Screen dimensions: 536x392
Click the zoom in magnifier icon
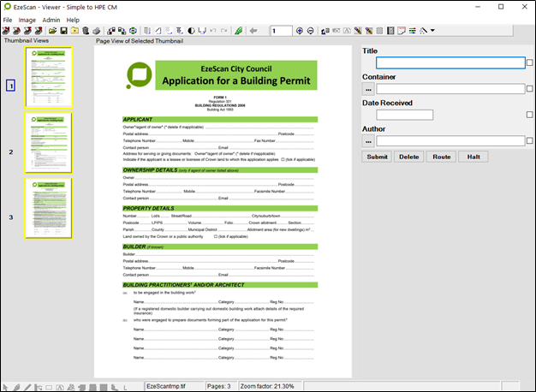pos(300,31)
